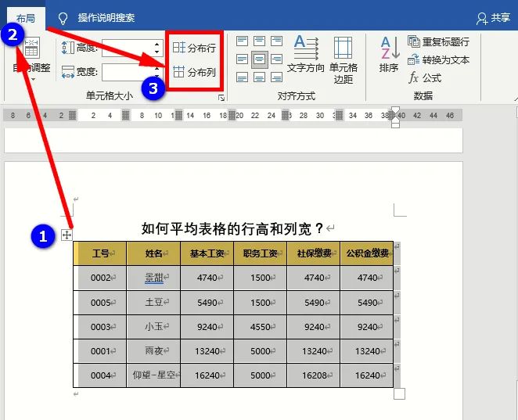Click the header cell 姓名
The width and height of the screenshot is (518, 420).
point(153,253)
